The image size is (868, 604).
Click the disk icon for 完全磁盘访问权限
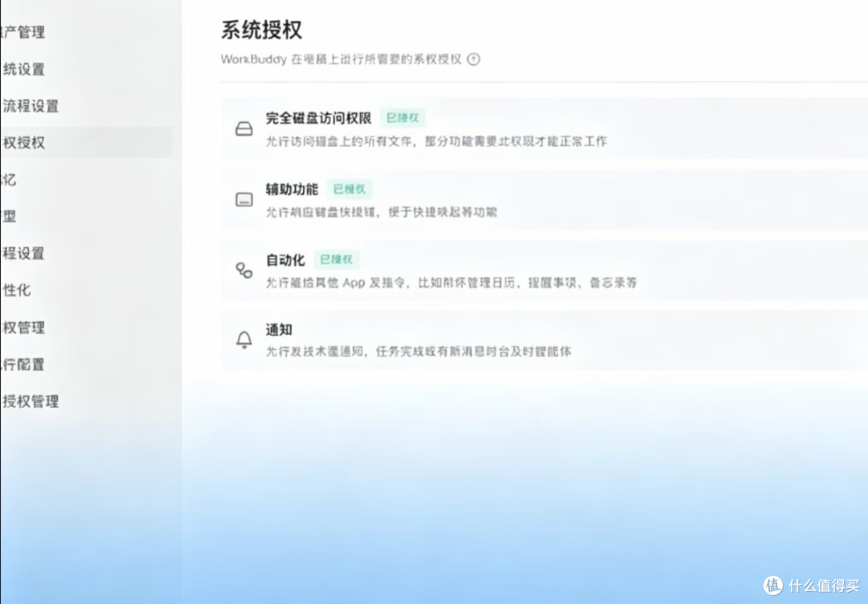pyautogui.click(x=244, y=129)
